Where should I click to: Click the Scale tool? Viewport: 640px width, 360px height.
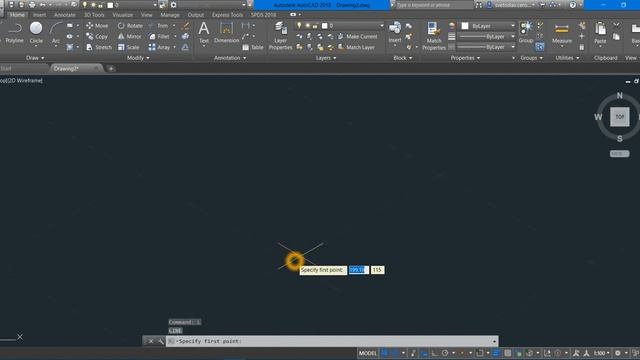pos(129,47)
